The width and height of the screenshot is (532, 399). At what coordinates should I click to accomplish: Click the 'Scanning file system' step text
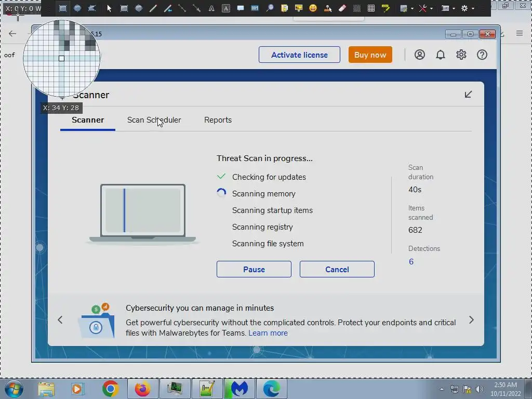[268, 244]
